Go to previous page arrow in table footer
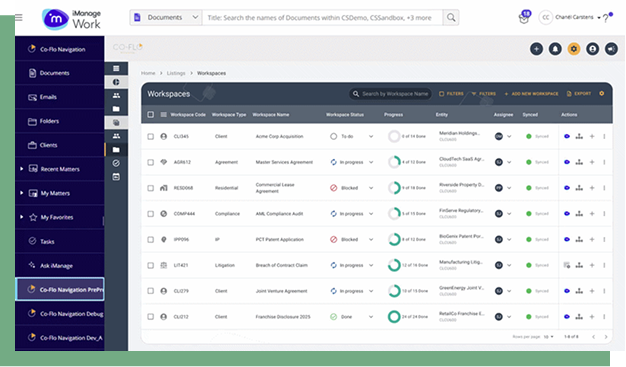Viewport: 626px width, 367px height. point(594,337)
